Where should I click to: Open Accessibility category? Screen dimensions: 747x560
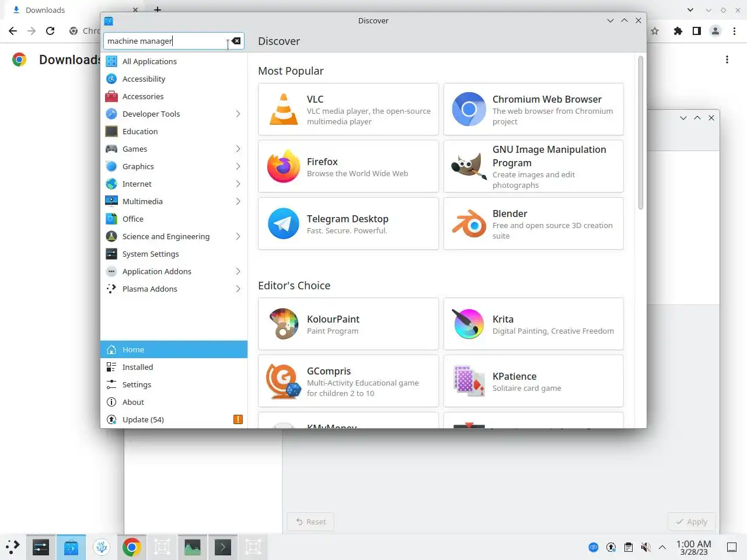[x=174, y=79]
